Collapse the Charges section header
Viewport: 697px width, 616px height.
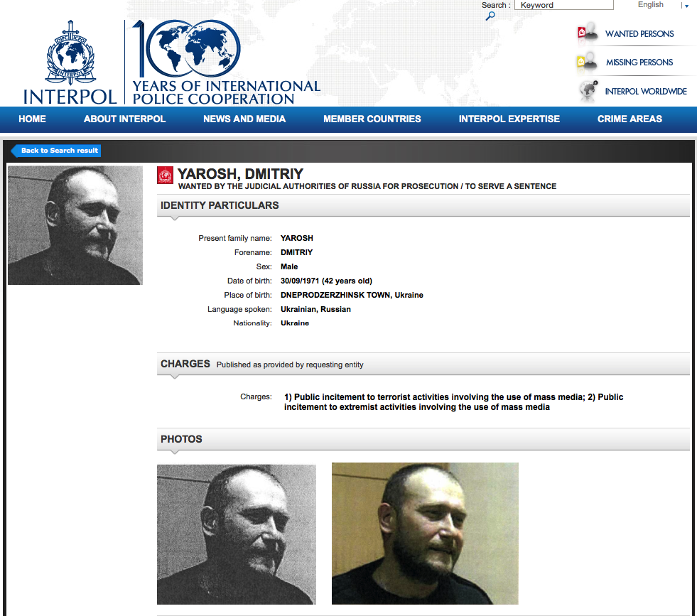click(423, 364)
